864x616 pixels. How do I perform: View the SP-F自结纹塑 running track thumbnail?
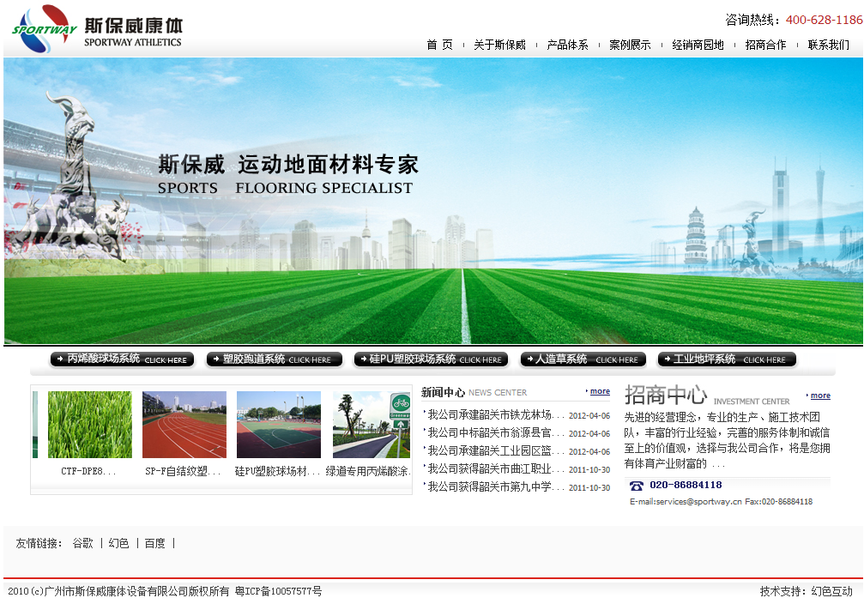184,425
